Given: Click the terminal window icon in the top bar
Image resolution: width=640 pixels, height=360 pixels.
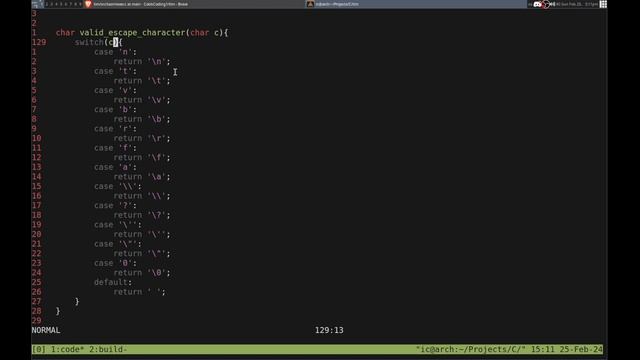Looking at the screenshot, I should (310, 4).
